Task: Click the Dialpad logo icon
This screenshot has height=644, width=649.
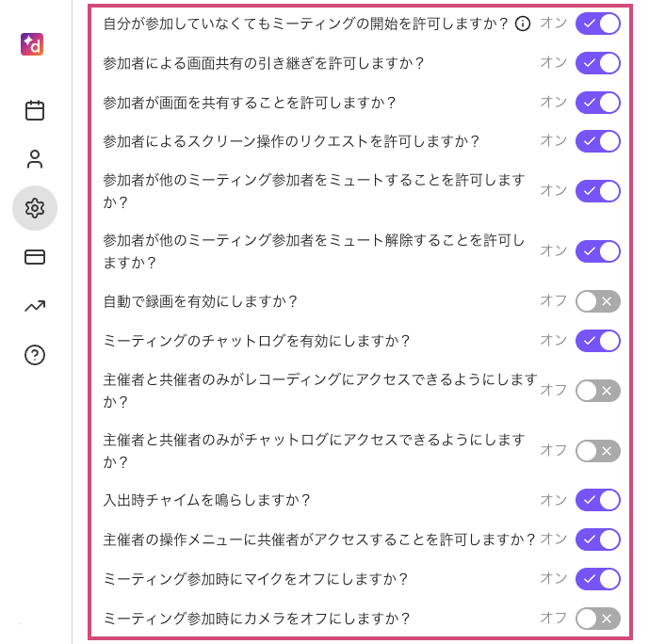Action: [32, 44]
